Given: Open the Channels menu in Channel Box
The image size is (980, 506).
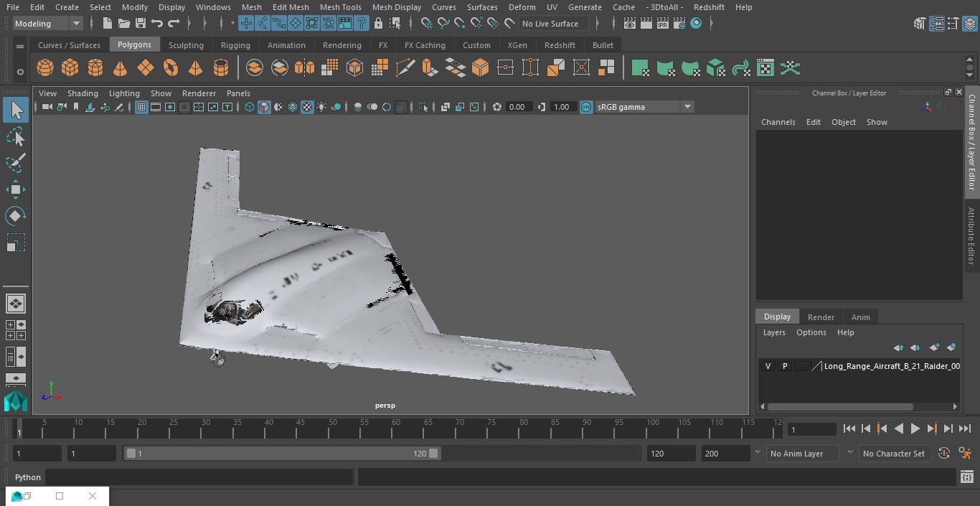Looking at the screenshot, I should click(778, 122).
